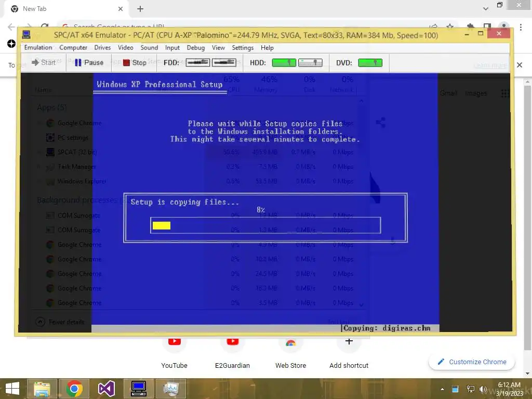532x399 pixels.
Task: Click the Chrome side panel icon
Action: pyautogui.click(x=487, y=26)
